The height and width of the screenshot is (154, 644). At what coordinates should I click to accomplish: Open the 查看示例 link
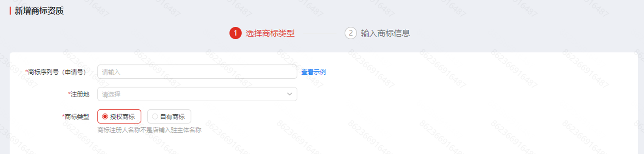(313, 72)
